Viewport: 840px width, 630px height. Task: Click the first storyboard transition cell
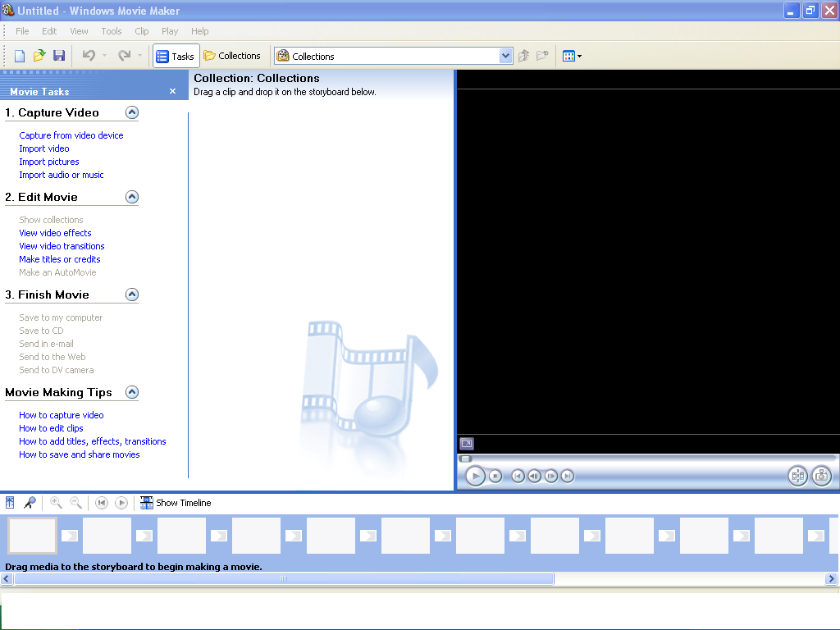tap(70, 535)
